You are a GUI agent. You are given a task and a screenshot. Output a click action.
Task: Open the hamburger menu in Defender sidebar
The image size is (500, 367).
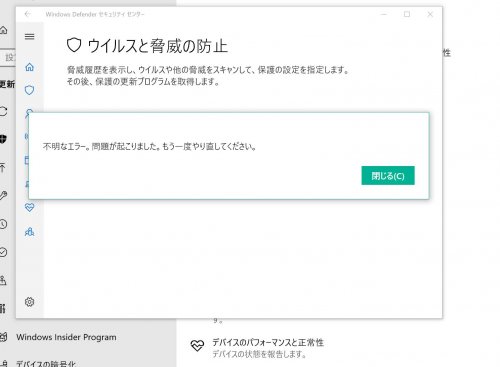pyautogui.click(x=30, y=36)
